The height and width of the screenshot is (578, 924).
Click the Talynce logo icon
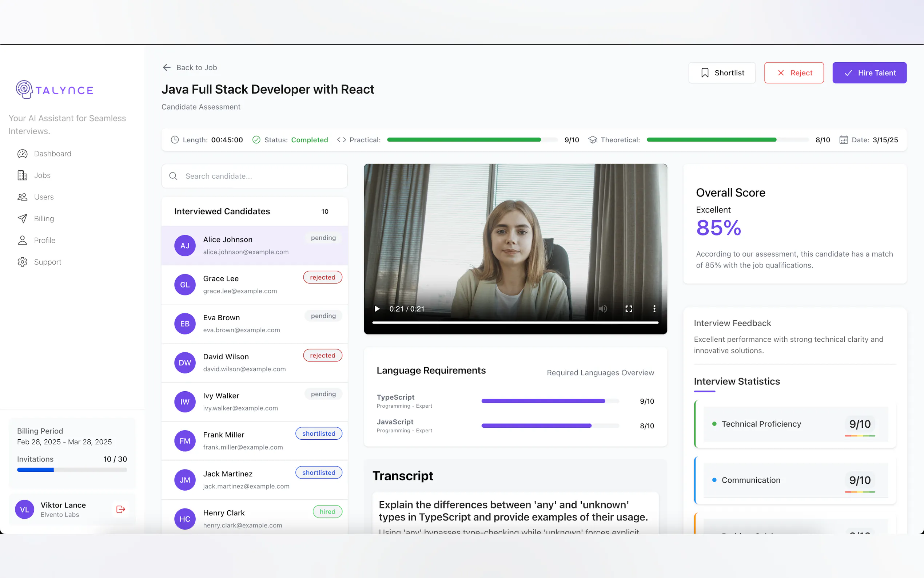[24, 90]
